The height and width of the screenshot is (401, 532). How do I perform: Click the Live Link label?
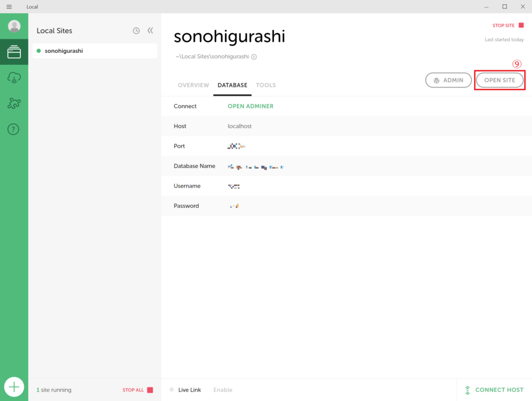tap(189, 390)
